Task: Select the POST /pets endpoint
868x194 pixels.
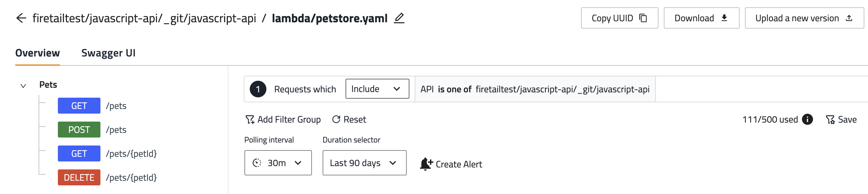Action: pos(79,130)
